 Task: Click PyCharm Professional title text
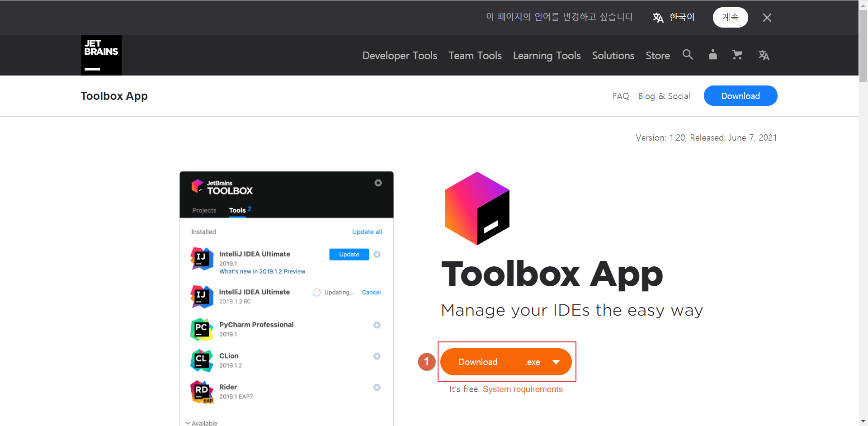click(x=256, y=325)
